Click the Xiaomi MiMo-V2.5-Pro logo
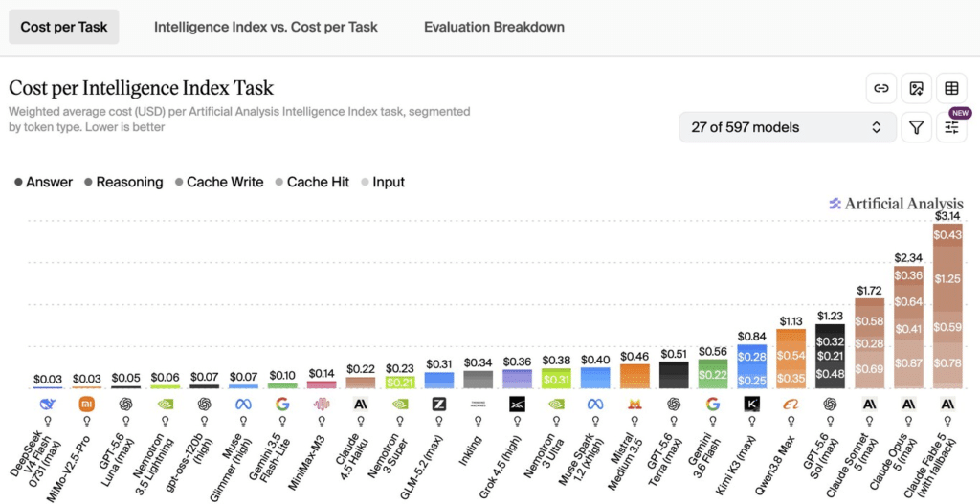The height and width of the screenshot is (504, 980). 87,405
